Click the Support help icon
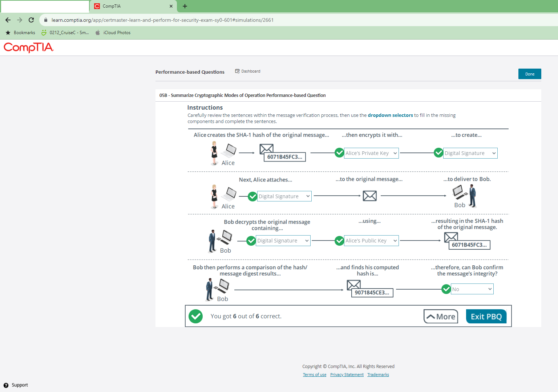Viewport: 558px width, 392px height. 6,385
